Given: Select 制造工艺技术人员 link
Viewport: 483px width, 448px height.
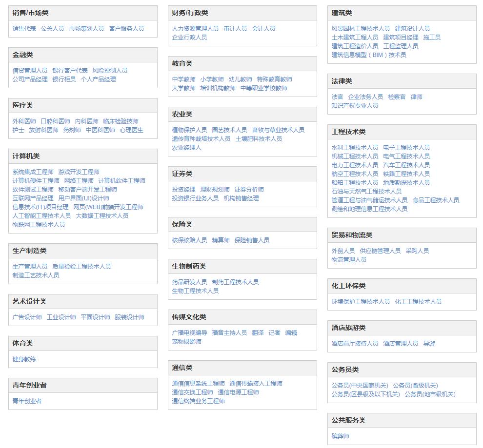Looking at the screenshot, I should [36, 275].
